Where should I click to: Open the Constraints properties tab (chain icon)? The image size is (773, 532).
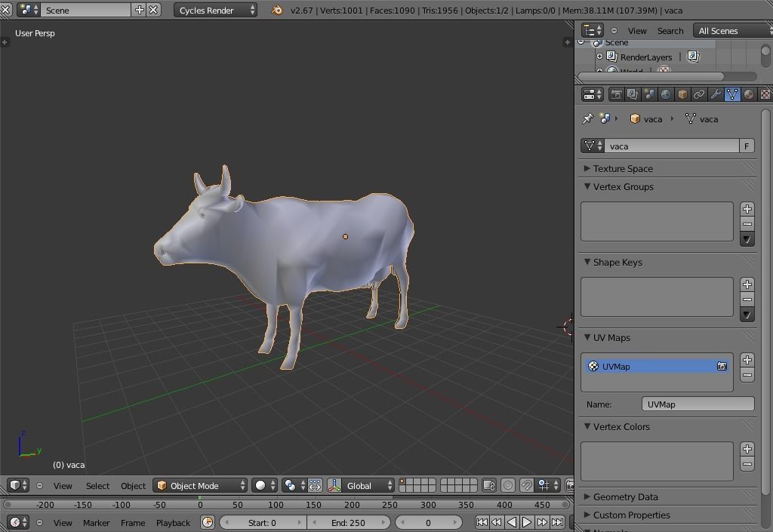(x=699, y=94)
